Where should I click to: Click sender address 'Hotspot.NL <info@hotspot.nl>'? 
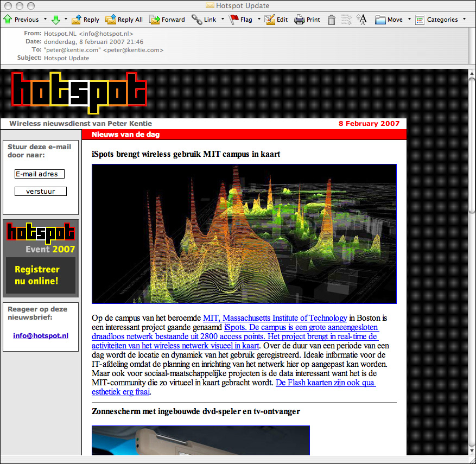pos(88,34)
